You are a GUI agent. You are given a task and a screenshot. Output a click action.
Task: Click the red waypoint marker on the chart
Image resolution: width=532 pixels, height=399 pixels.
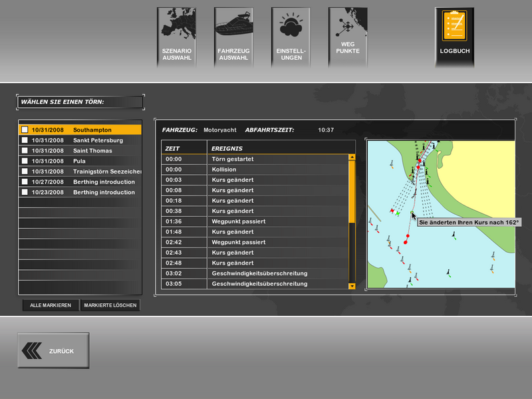(406, 243)
